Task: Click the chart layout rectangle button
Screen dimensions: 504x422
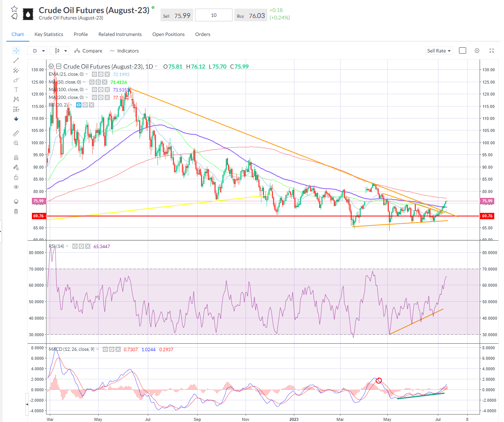Action: tap(463, 51)
